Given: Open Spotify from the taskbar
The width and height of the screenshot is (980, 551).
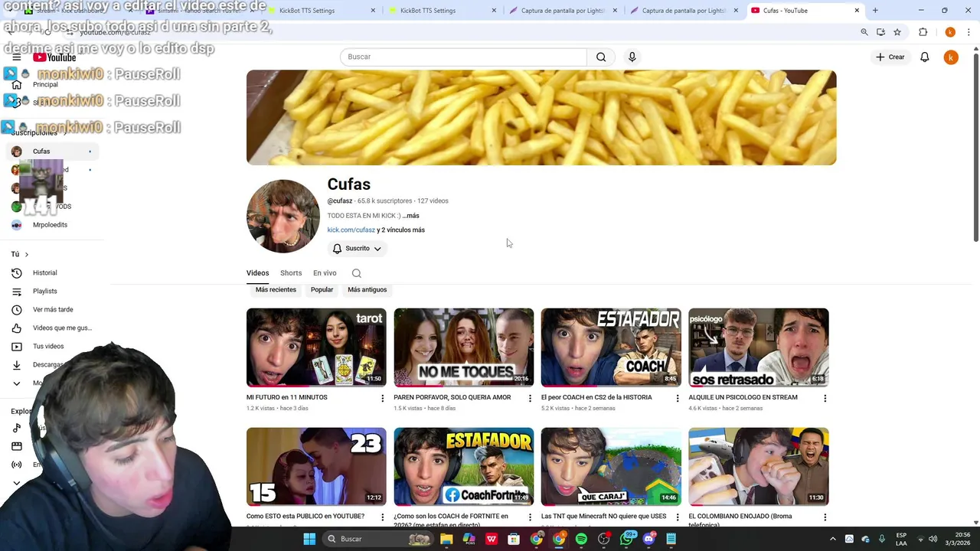Looking at the screenshot, I should coord(581,539).
